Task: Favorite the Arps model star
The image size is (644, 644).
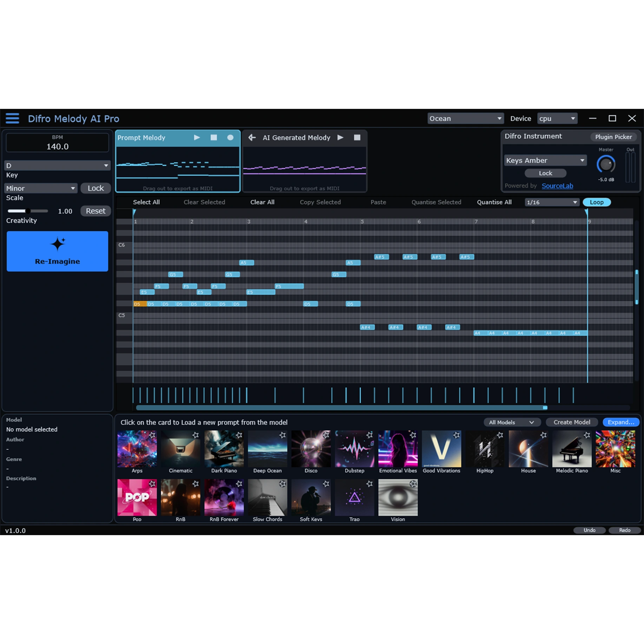Action: [x=152, y=435]
